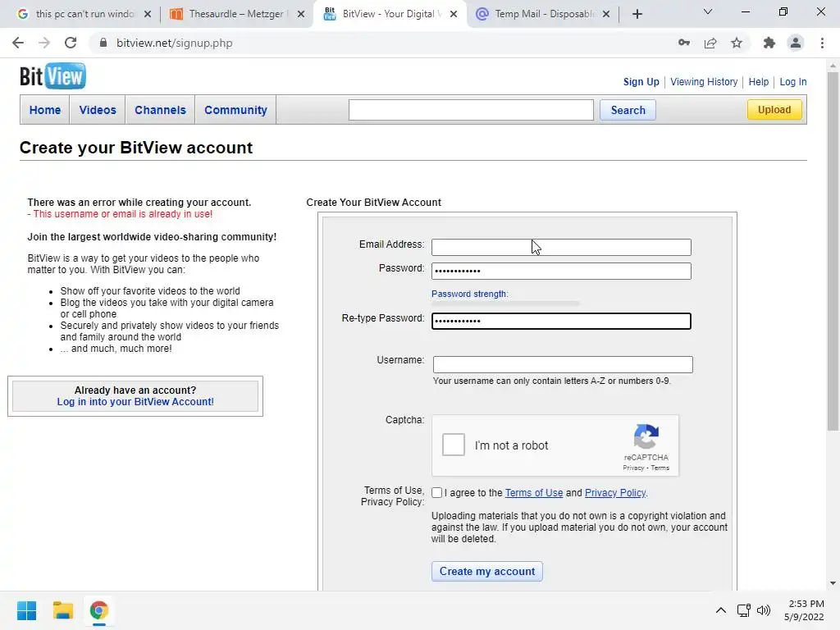Click the yellow Upload button
Viewport: 840px width, 630px height.
click(774, 110)
